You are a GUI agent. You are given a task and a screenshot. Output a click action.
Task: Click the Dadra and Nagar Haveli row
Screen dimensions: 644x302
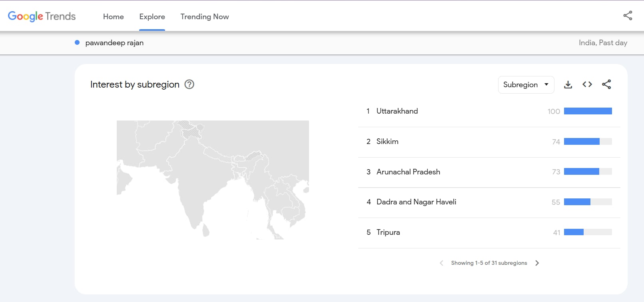click(416, 202)
